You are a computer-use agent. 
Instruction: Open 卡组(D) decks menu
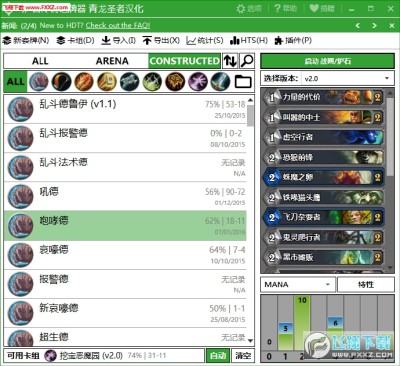[75, 41]
